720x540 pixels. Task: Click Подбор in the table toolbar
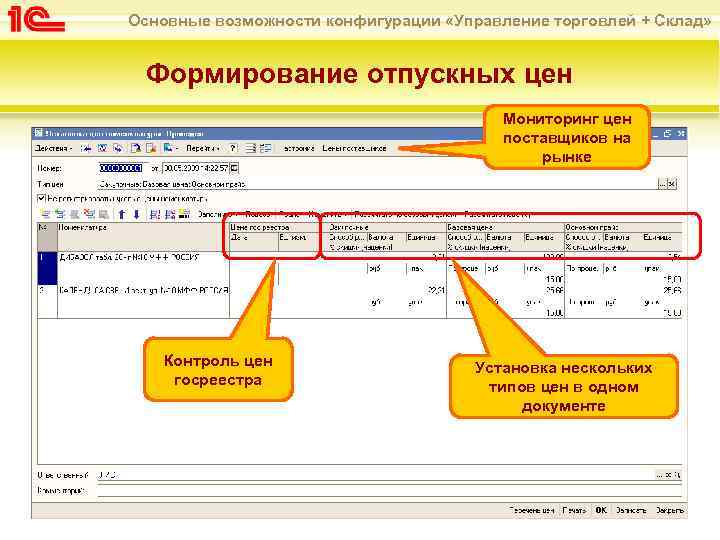point(258,214)
